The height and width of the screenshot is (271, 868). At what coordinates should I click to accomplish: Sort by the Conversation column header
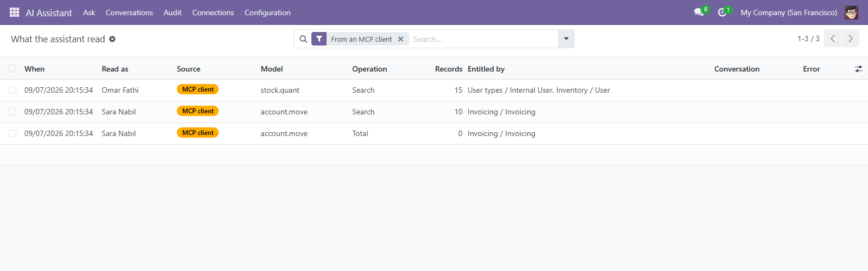point(737,69)
